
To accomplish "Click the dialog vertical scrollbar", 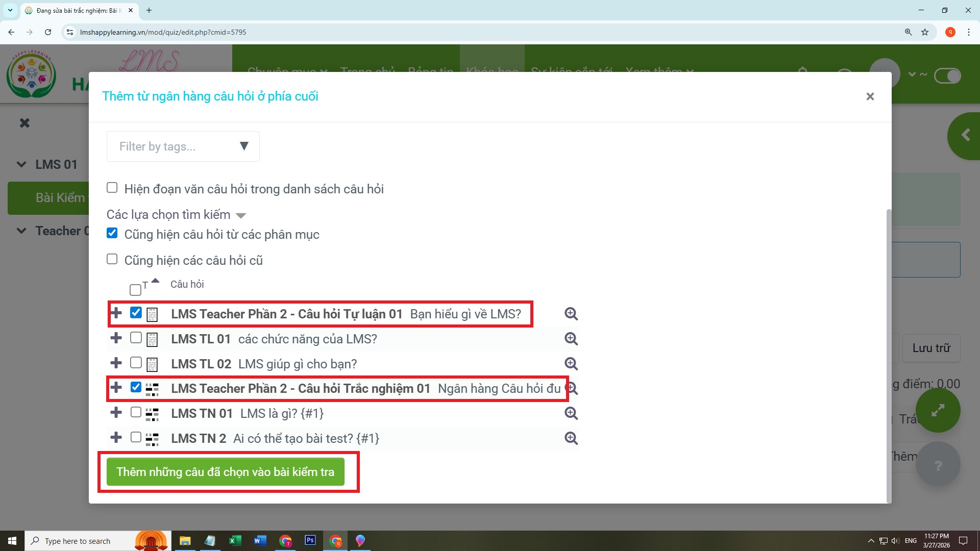I will [x=889, y=357].
